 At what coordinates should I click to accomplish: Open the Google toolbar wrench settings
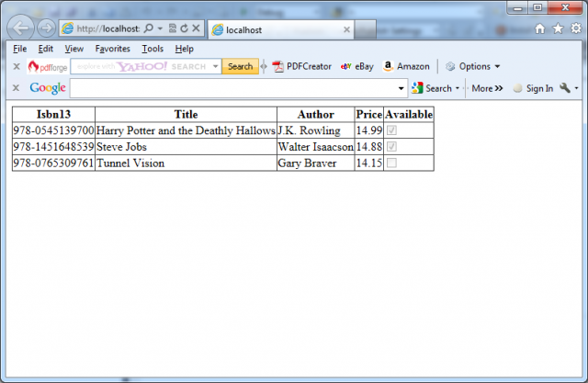(x=565, y=88)
